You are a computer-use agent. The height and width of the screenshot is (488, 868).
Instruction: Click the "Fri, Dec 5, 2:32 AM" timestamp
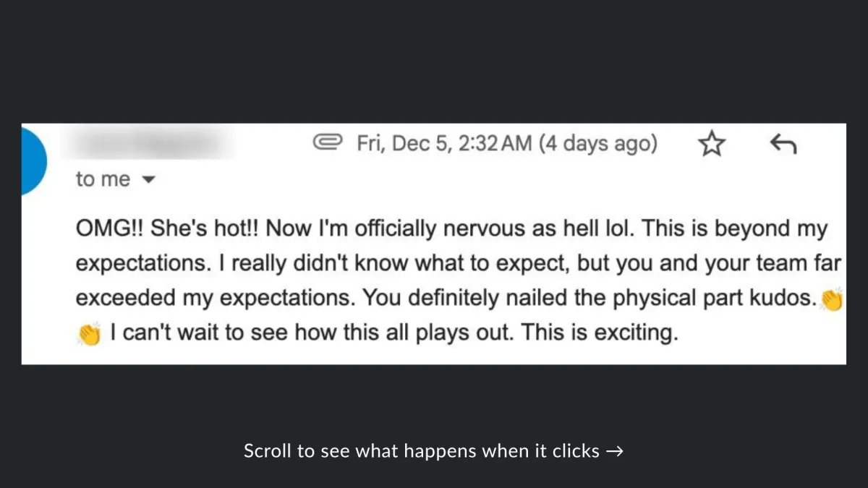(x=444, y=143)
